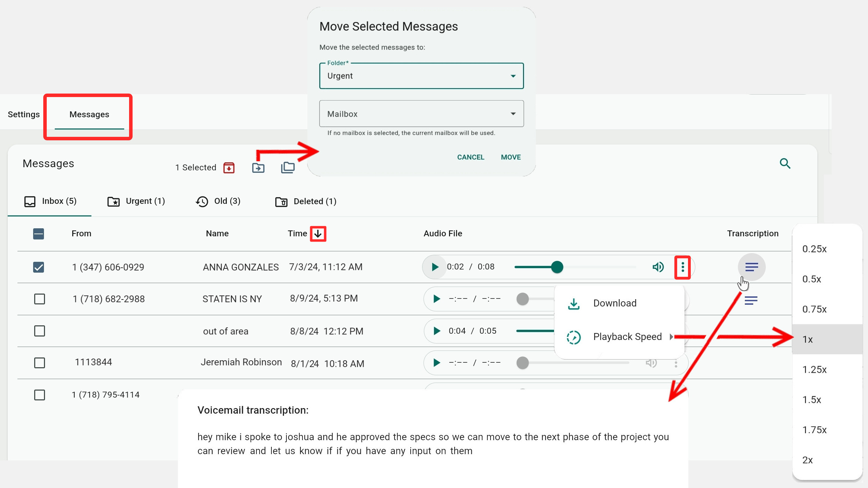Viewport: 868px width, 488px height.
Task: Mute the Anna Gonzales audio volume
Action: [658, 267]
